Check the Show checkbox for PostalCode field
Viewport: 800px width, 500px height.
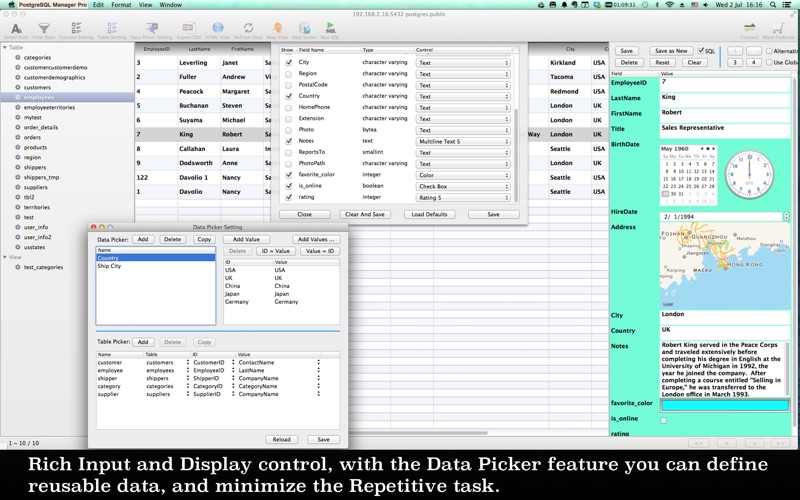tap(289, 85)
